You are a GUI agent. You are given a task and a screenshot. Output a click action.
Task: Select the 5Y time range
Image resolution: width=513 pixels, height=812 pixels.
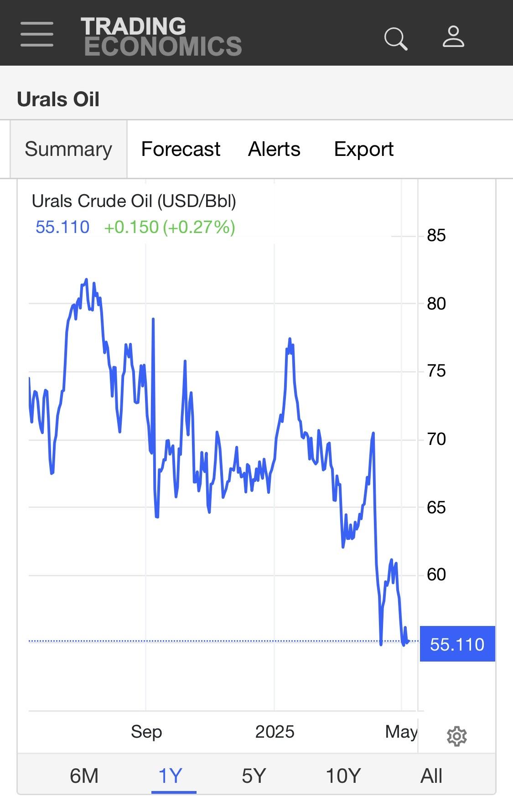254,776
